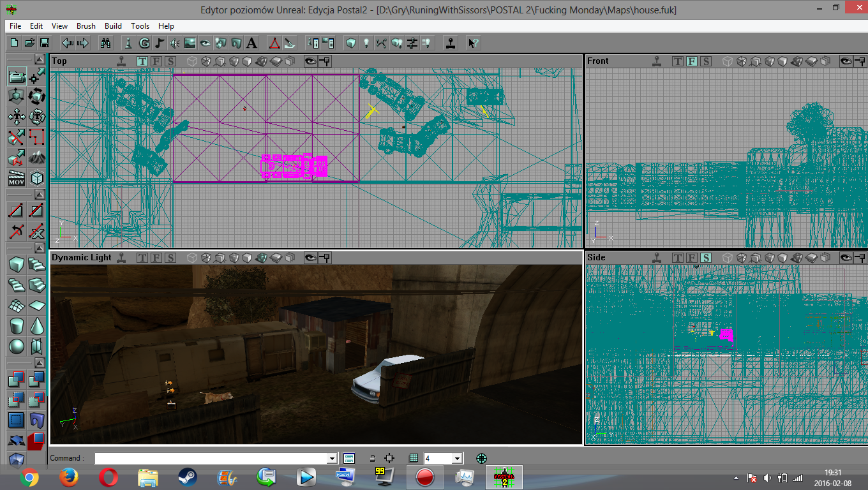Image resolution: width=868 pixels, height=490 pixels.
Task: Open the Command history dropdown arrow
Action: [x=332, y=458]
